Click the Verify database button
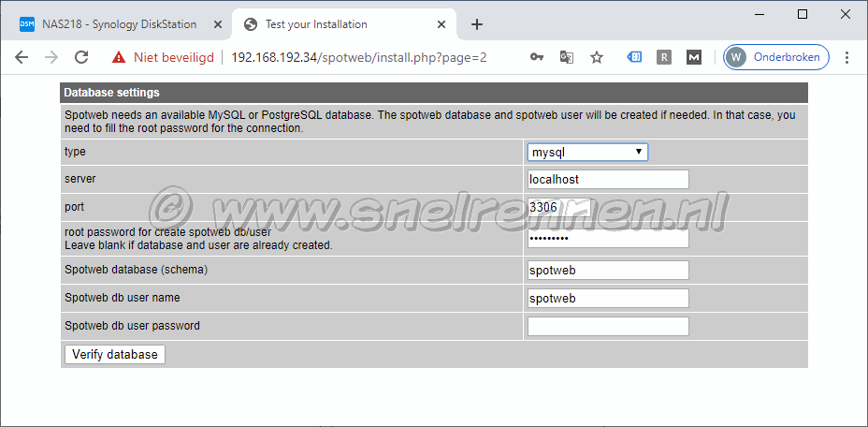Screen dimensions: 868x427 point(115,354)
